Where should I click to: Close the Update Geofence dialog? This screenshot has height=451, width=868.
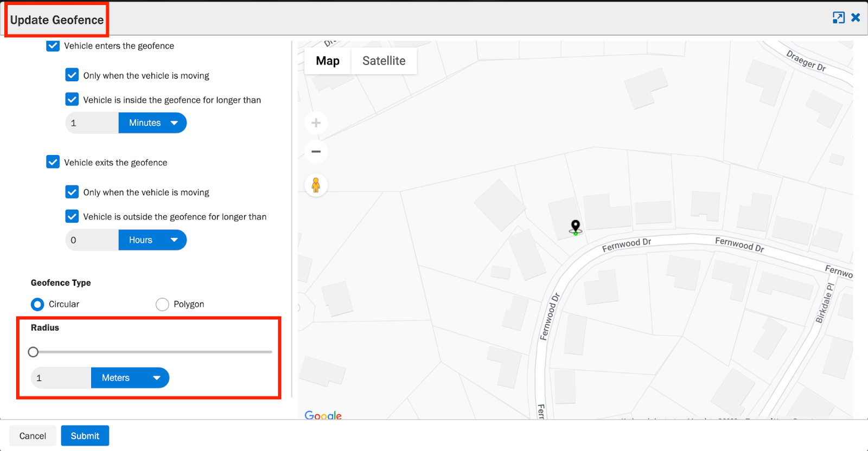(x=856, y=18)
